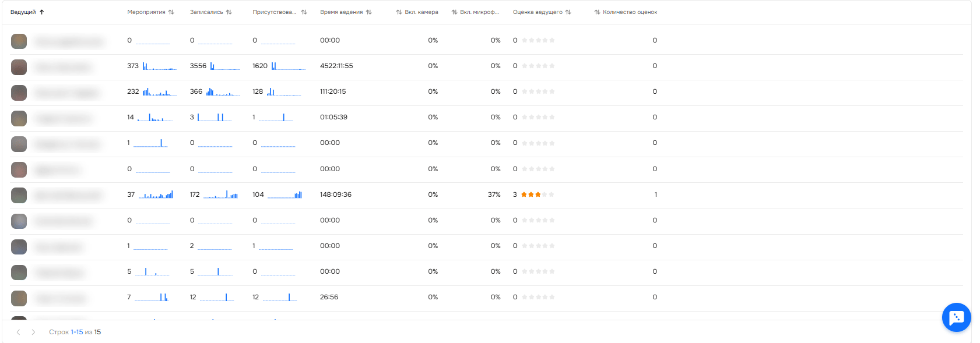The image size is (980, 343).
Task: Click sort icon next to Мероприятия
Action: (x=171, y=12)
